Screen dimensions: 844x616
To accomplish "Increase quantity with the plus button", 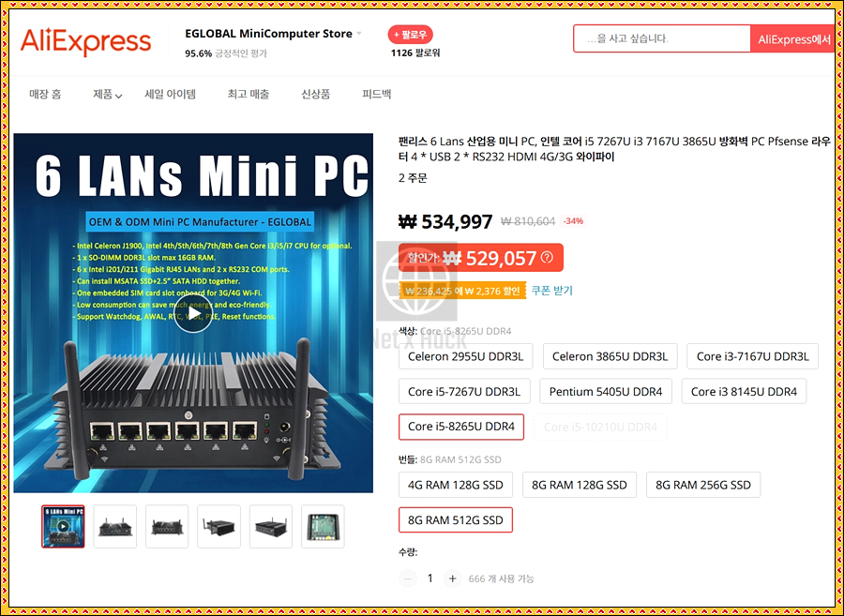I will pos(453,578).
